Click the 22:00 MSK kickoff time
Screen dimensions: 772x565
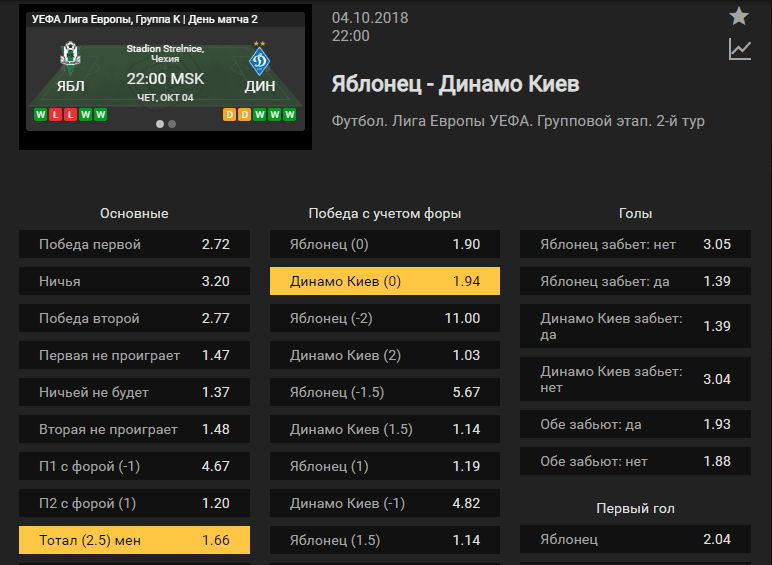165,79
